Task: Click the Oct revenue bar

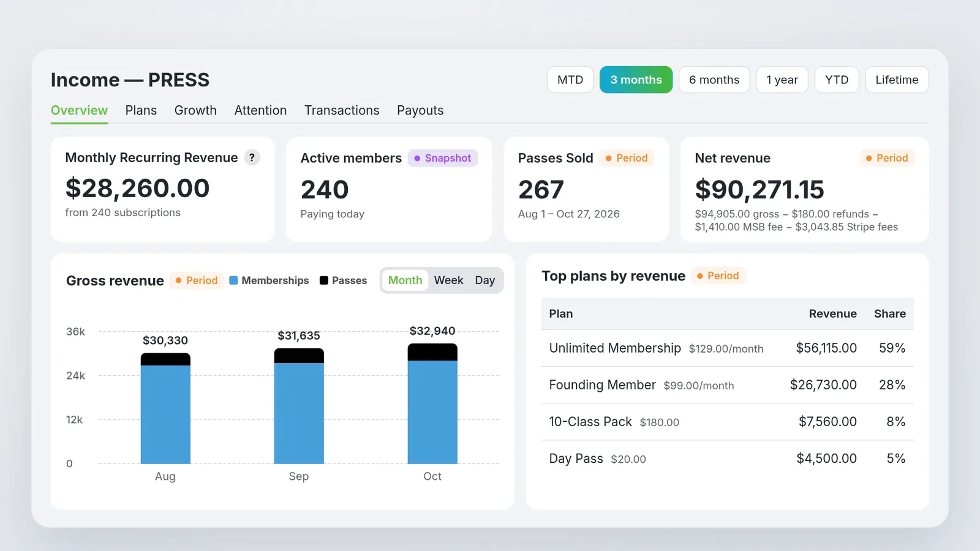Action: click(432, 403)
